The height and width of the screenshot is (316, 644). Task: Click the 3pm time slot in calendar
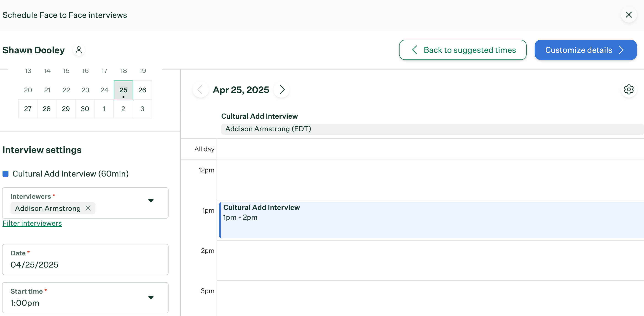430,298
